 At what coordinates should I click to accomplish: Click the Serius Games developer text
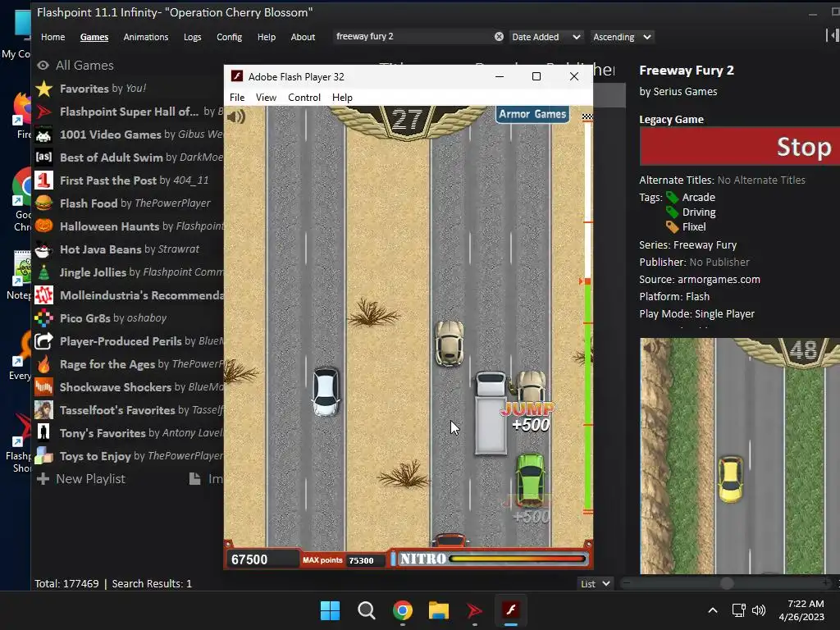685,92
